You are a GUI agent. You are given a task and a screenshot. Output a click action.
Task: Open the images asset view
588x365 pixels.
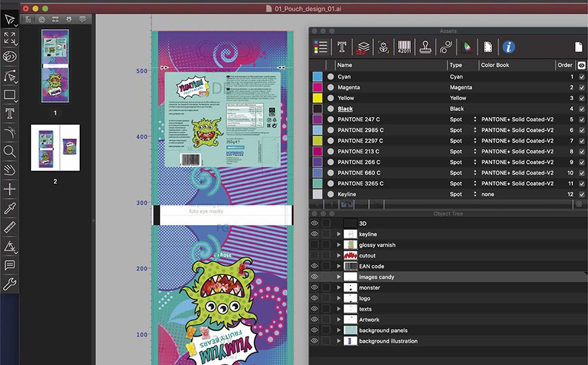[x=383, y=47]
